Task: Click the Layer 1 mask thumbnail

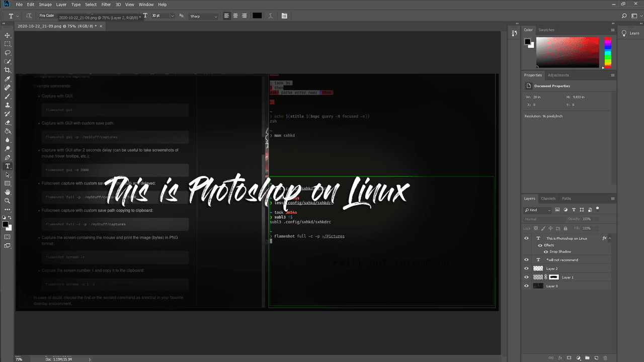Action: click(x=554, y=277)
